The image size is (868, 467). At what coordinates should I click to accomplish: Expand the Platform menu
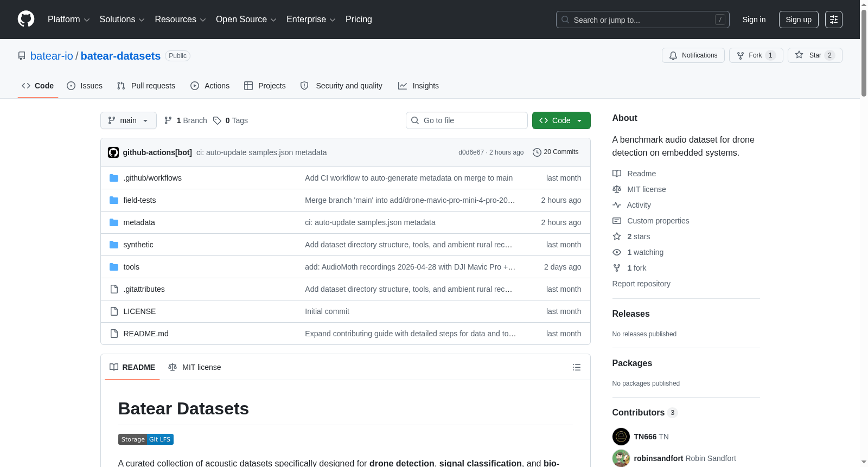(69, 20)
